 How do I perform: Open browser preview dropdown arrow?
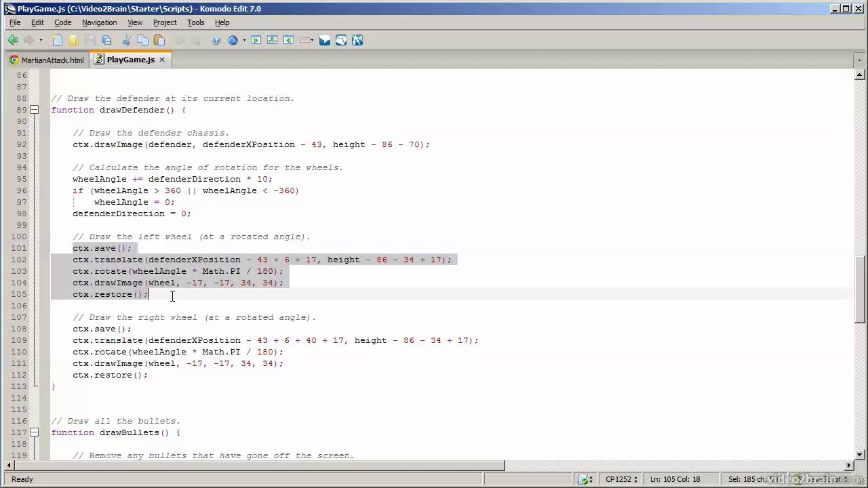(243, 41)
